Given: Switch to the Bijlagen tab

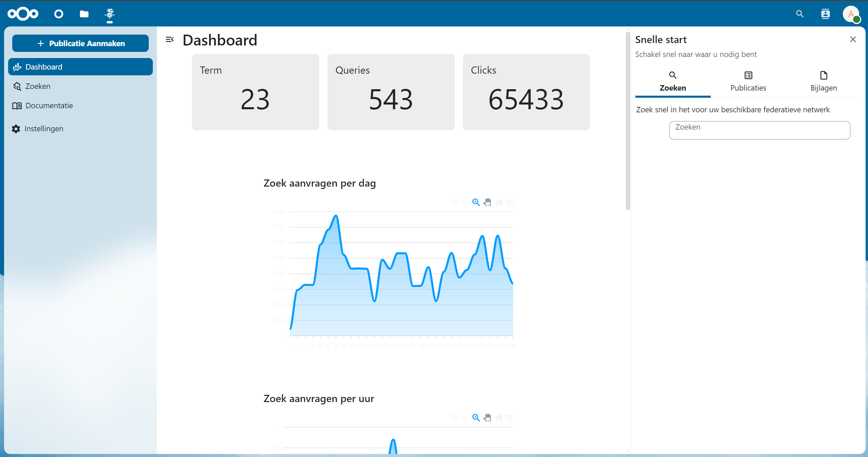Looking at the screenshot, I should 824,82.
